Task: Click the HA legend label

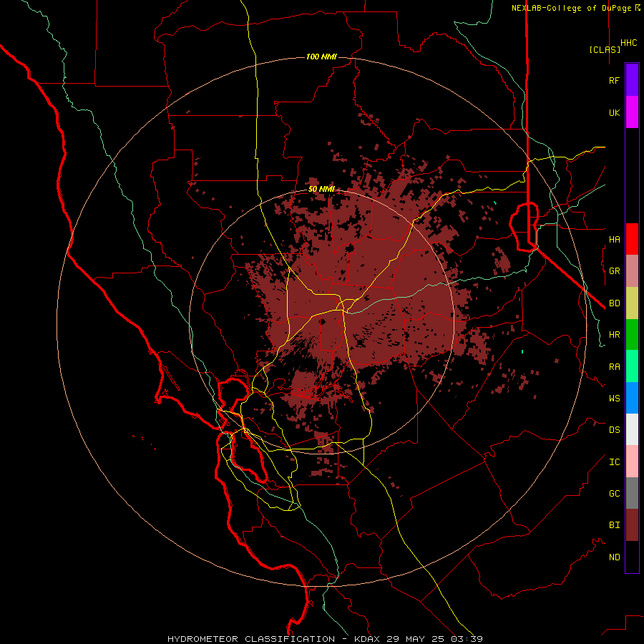Action: (x=614, y=240)
